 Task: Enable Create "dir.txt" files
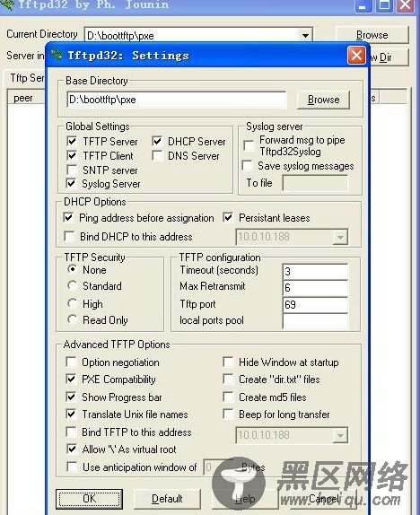click(228, 379)
